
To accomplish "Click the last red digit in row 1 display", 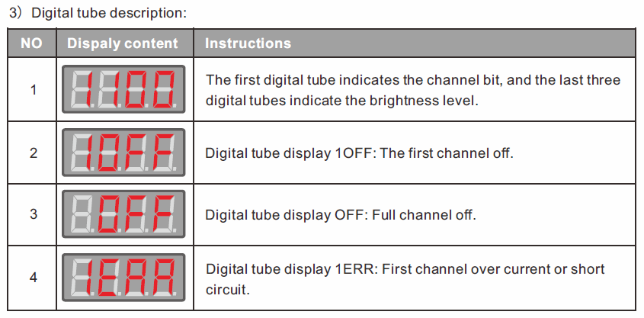I will 163,89.
